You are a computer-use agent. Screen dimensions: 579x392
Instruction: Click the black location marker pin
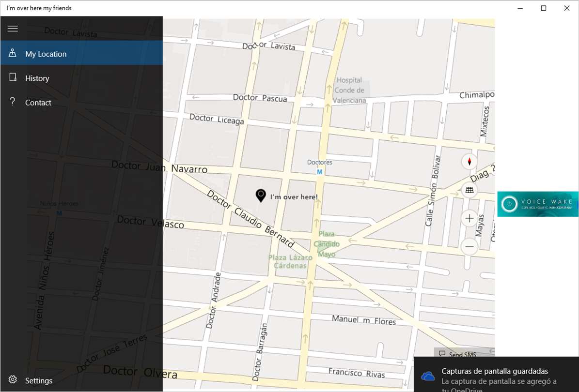pyautogui.click(x=261, y=196)
